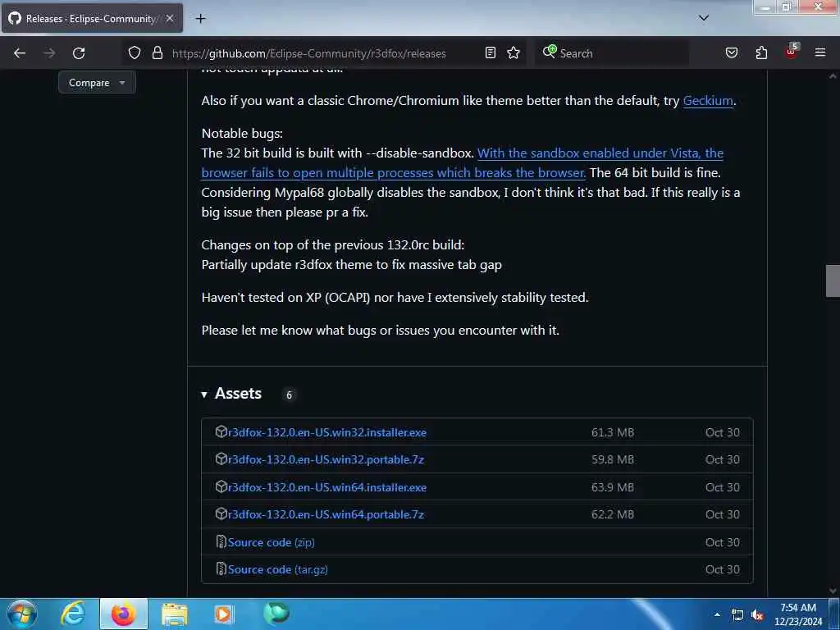
Task: Go back to the previous page
Action: 20,53
